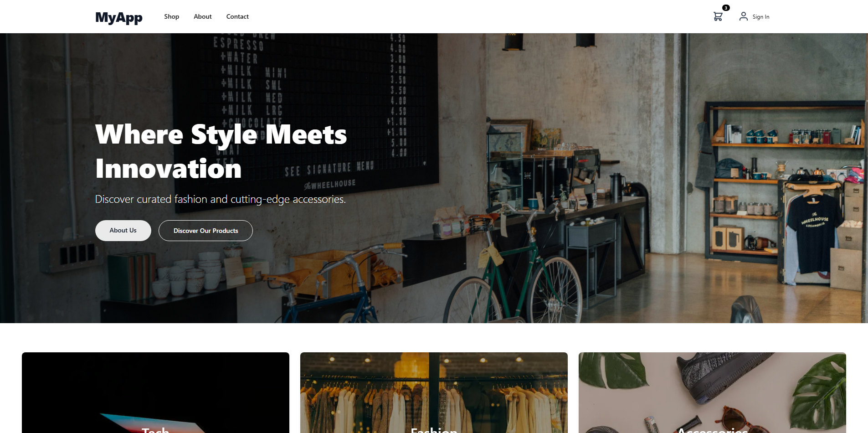Open the About navigation item

tap(203, 16)
